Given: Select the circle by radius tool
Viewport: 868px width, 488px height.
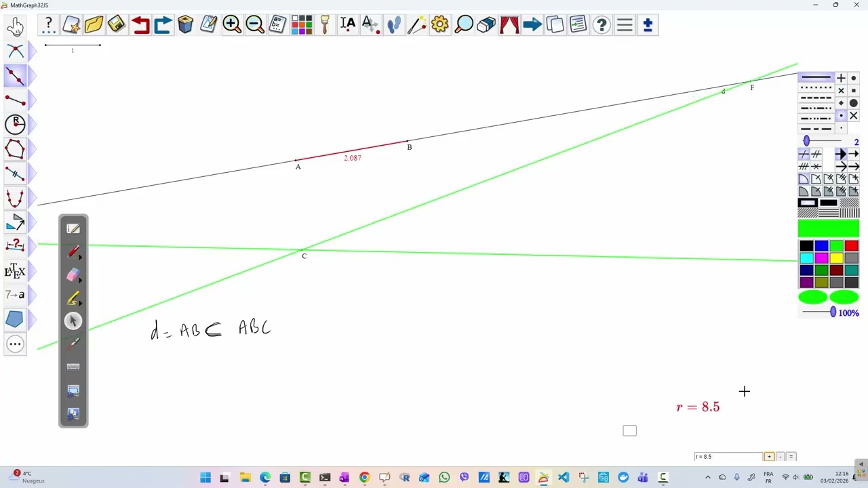Looking at the screenshot, I should point(15,124).
